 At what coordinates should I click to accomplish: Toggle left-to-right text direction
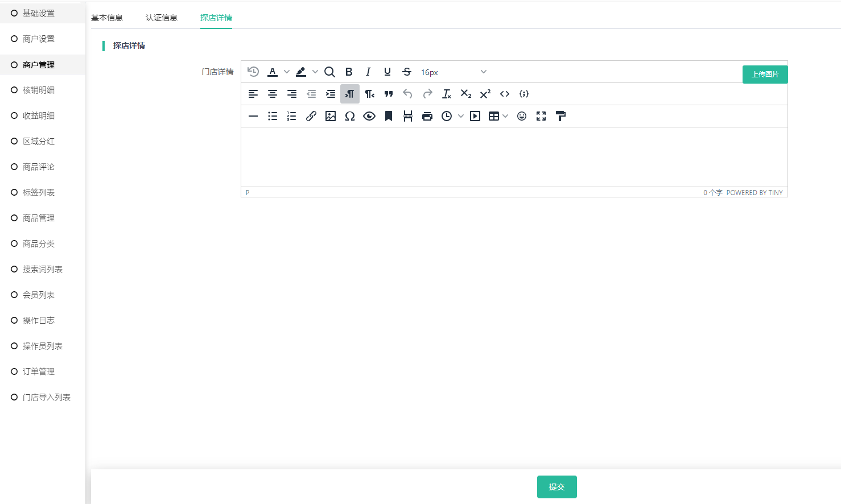350,94
